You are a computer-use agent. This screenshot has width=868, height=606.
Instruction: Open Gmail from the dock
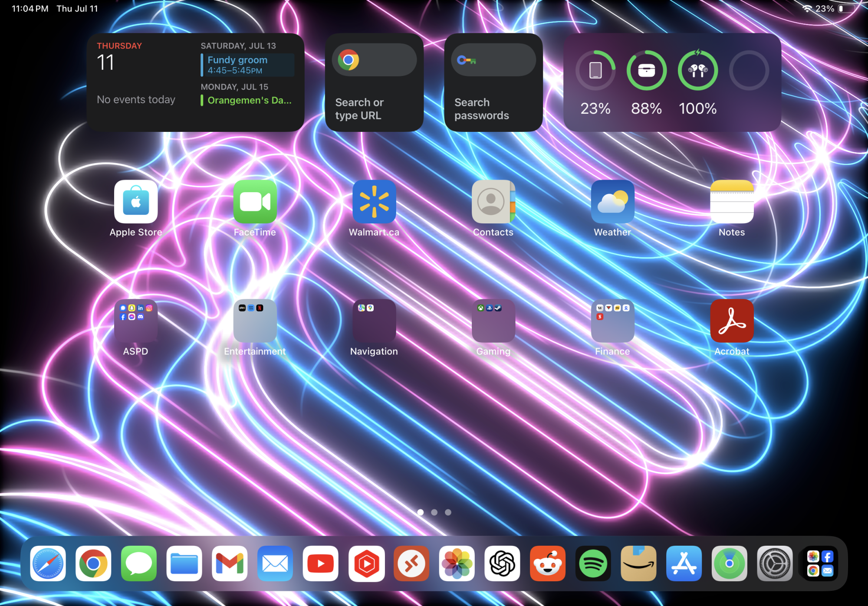pyautogui.click(x=230, y=563)
